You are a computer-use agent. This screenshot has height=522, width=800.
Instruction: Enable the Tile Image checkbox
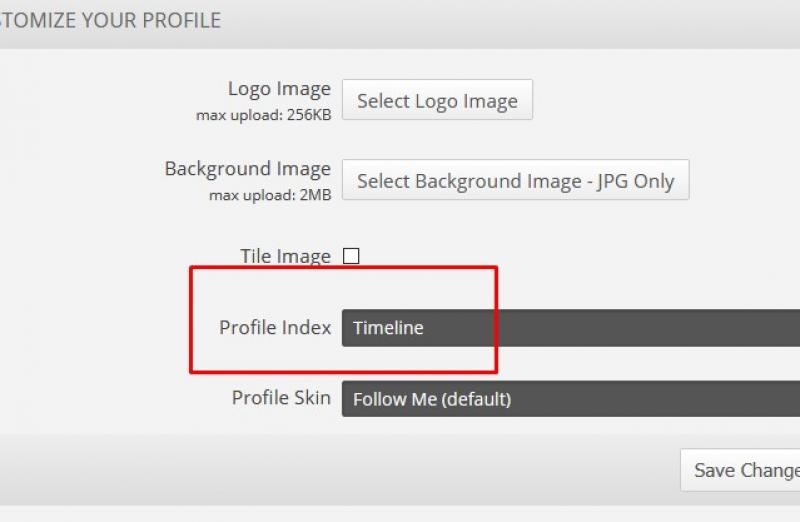pyautogui.click(x=351, y=256)
